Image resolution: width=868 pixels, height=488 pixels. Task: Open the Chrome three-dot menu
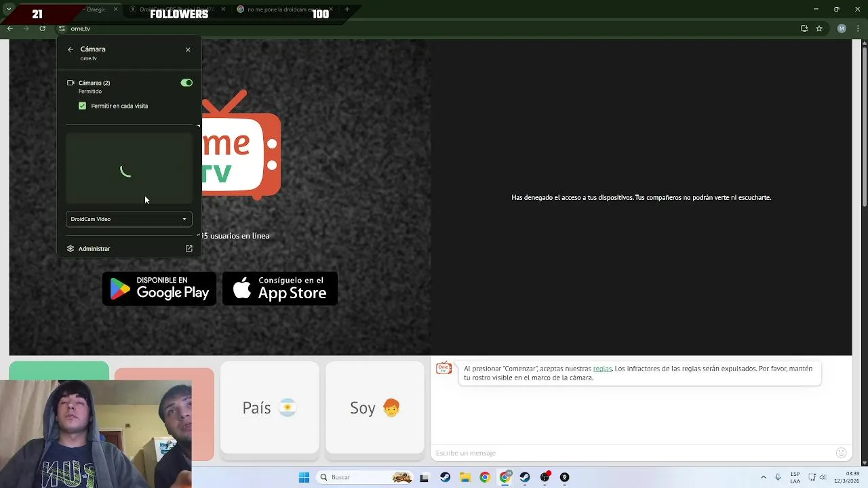[858, 28]
